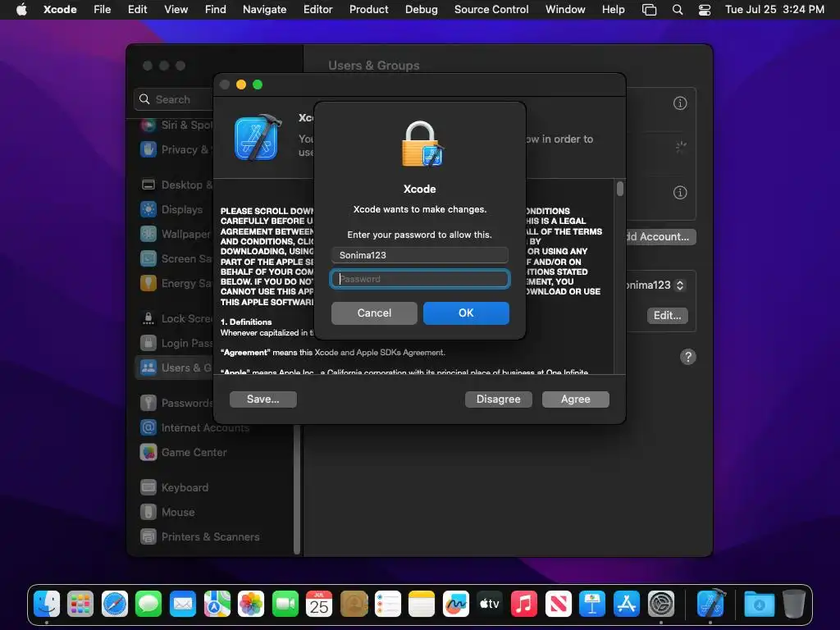Open the App Store in the Dock
Viewport: 840px width, 630px height.
[626, 604]
